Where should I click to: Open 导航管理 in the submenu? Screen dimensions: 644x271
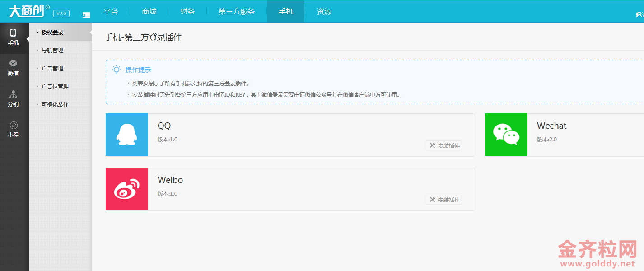click(x=52, y=51)
